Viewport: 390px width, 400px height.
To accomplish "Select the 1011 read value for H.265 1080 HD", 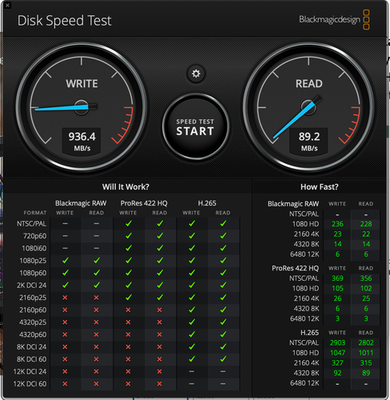I will [366, 353].
